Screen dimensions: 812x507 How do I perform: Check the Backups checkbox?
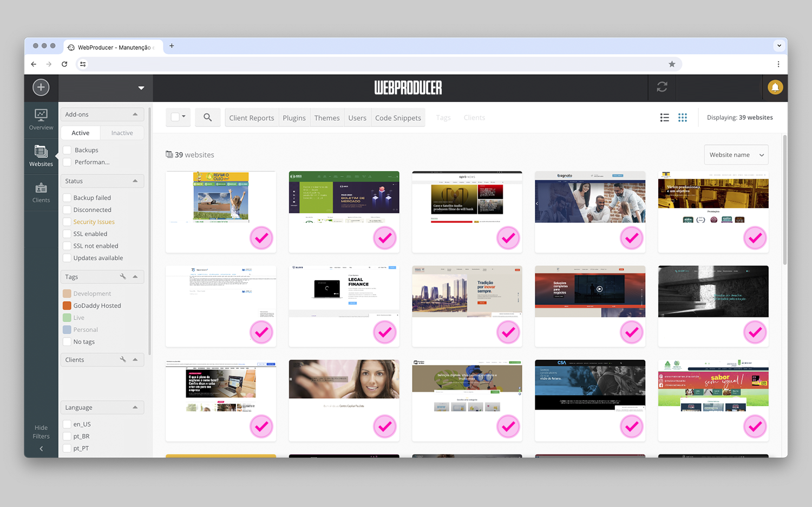click(x=67, y=150)
